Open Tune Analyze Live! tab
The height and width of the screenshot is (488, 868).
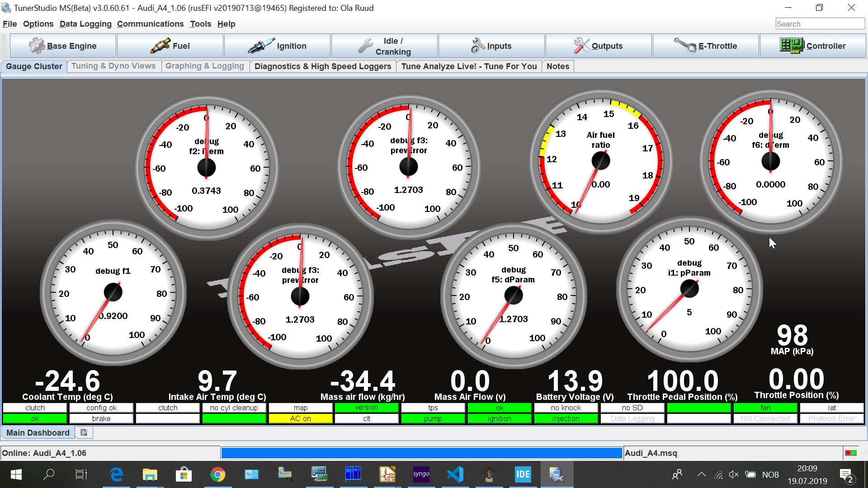point(469,66)
